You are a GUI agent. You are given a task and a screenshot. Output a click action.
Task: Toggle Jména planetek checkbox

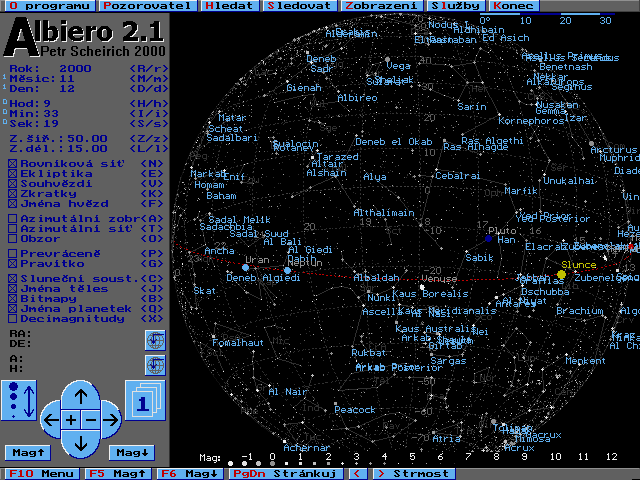[13, 309]
